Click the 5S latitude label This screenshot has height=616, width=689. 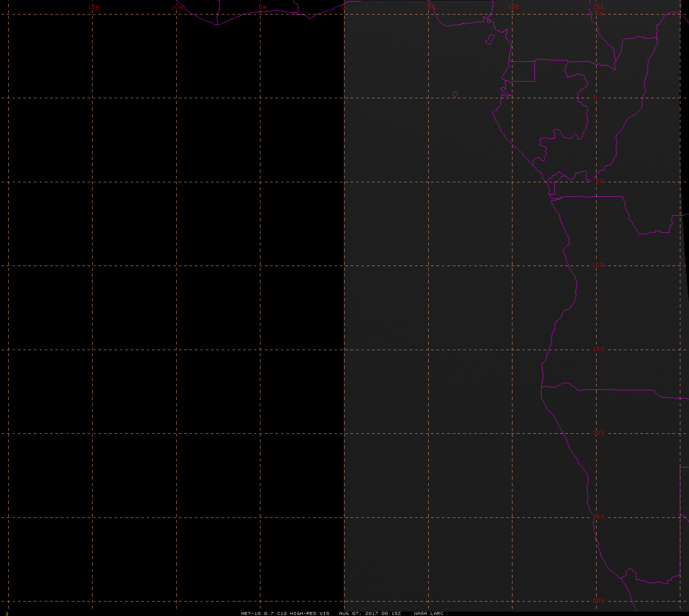pyautogui.click(x=600, y=181)
